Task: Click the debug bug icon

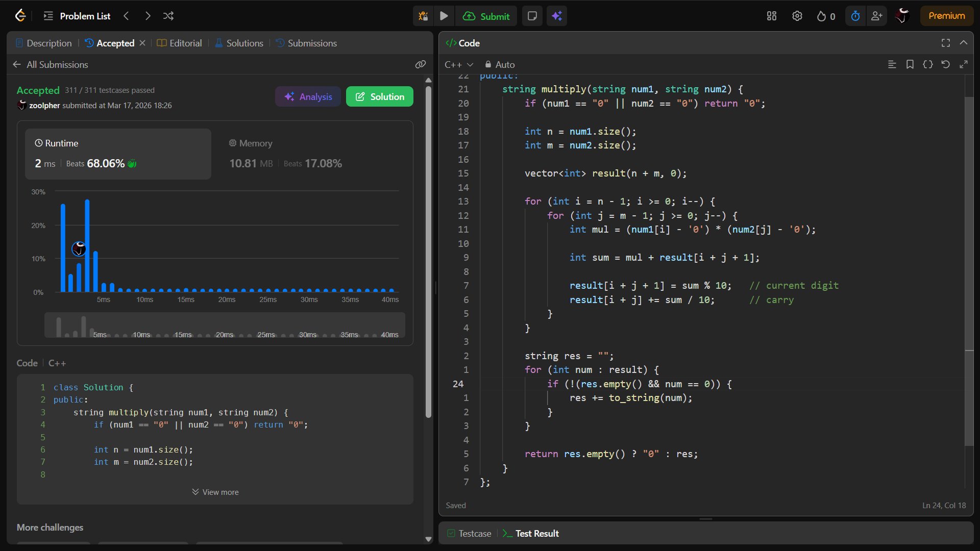Action: click(423, 16)
